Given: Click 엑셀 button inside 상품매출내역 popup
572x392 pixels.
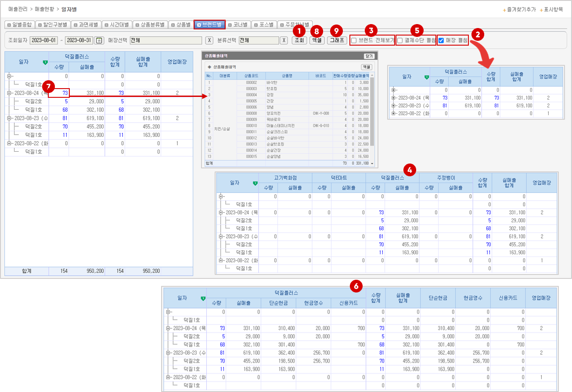Looking at the screenshot, I should tap(366, 67).
